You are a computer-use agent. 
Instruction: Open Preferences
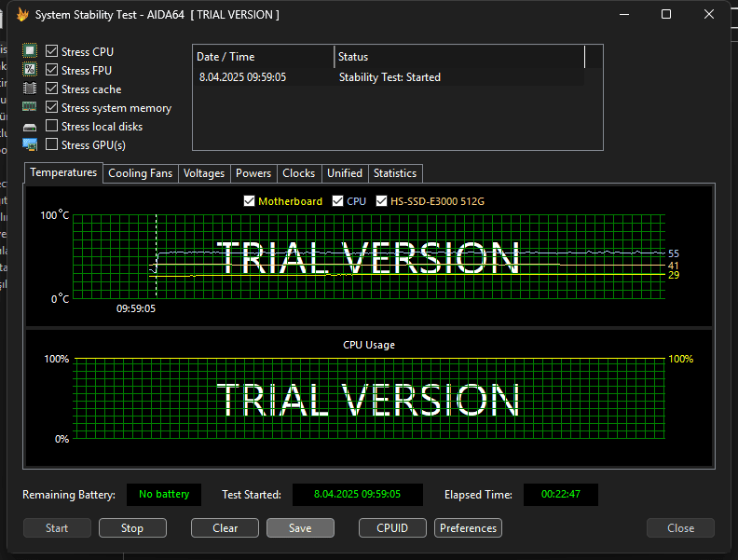[469, 528]
